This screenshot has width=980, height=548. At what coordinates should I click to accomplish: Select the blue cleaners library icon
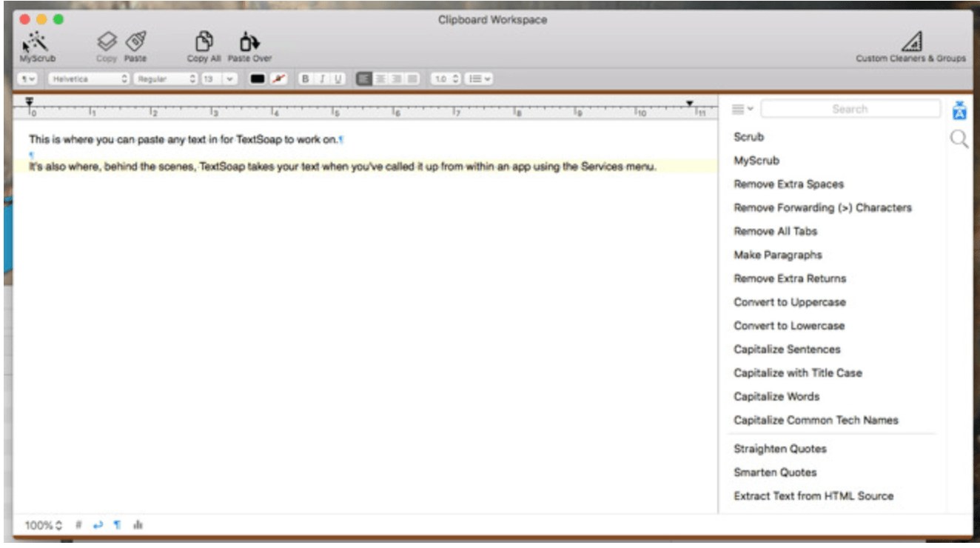coord(959,110)
